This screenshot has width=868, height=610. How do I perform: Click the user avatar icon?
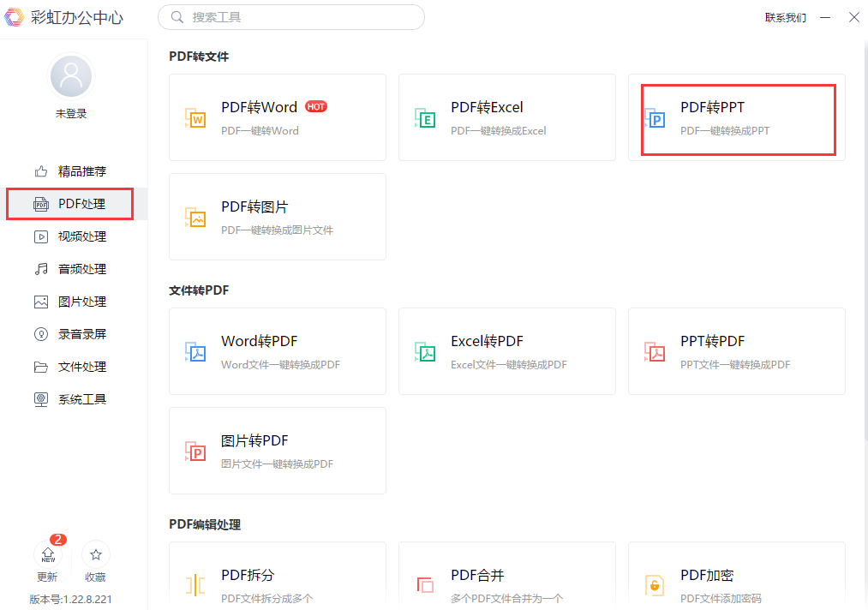point(71,76)
